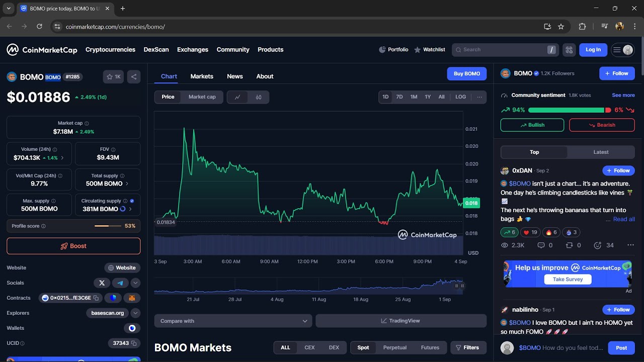644x362 pixels.
Task: Switch to line chart view icon
Action: click(237, 97)
